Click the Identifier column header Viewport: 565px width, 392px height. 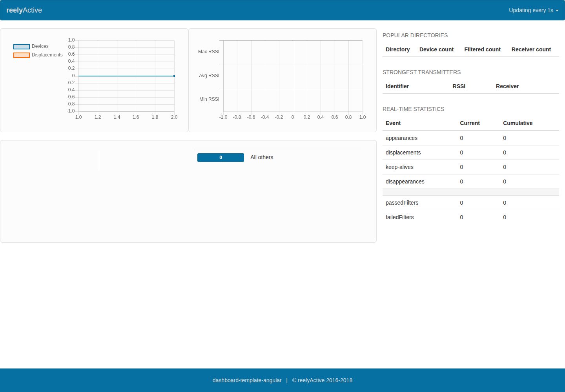pyautogui.click(x=397, y=86)
